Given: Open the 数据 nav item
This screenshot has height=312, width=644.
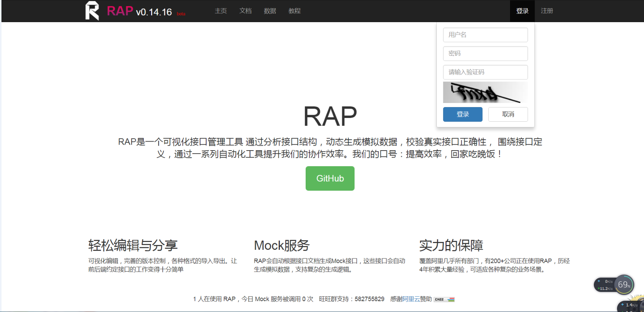Looking at the screenshot, I should click(x=270, y=11).
